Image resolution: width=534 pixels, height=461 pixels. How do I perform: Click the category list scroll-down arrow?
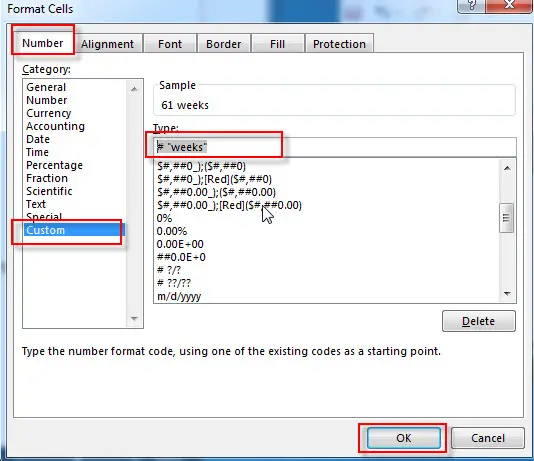tap(134, 319)
